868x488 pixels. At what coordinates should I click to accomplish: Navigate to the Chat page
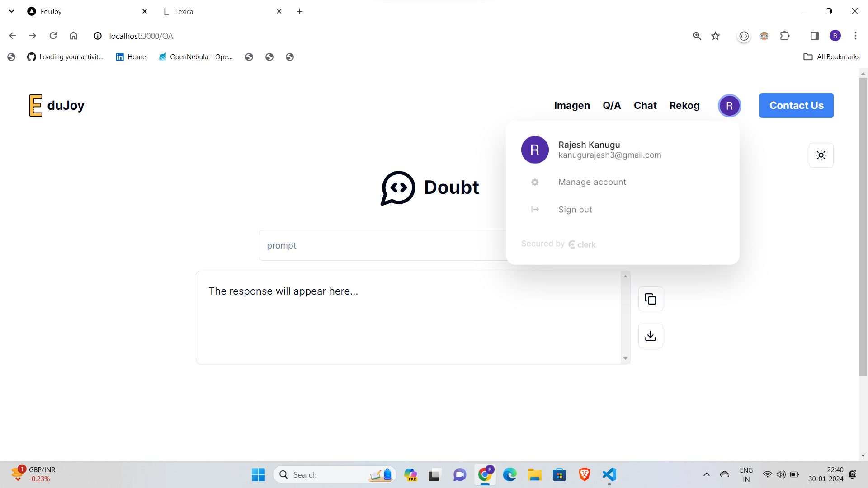pos(645,105)
